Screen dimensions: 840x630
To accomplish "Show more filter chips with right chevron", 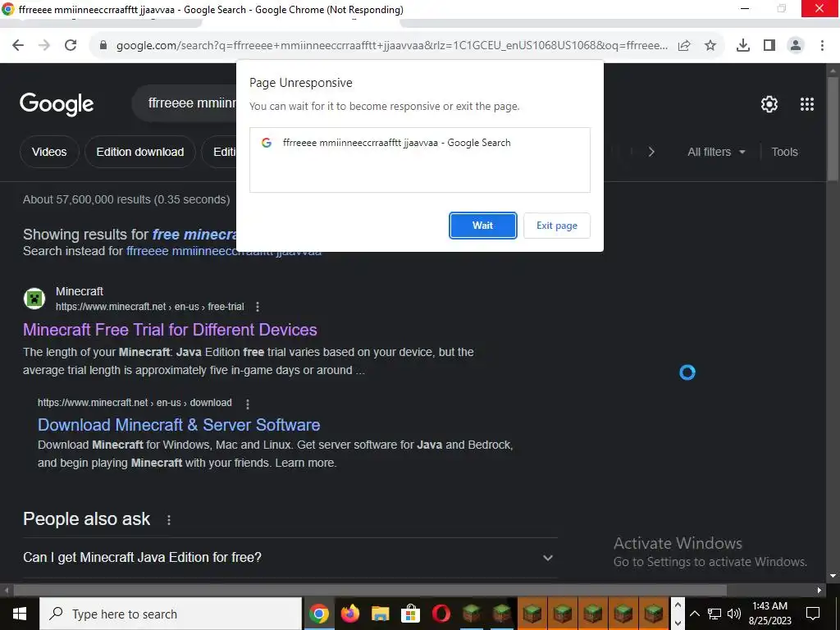I will 651,152.
